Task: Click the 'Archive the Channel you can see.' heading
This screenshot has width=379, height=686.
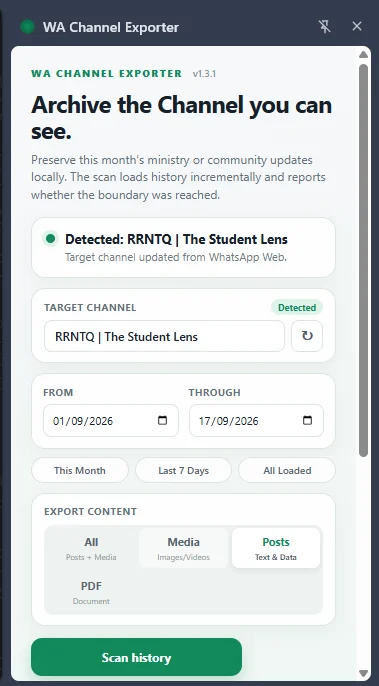Action: pos(181,118)
